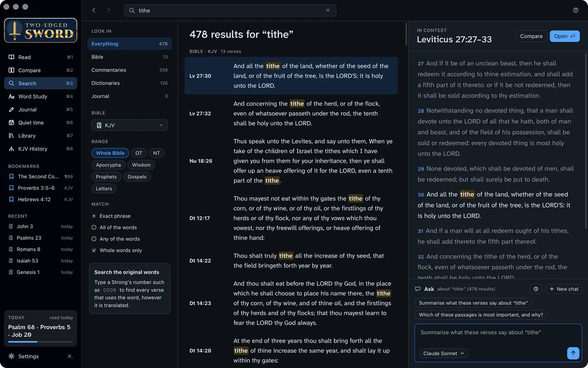
Task: Clear the tithe search query
Action: pyautogui.click(x=328, y=11)
